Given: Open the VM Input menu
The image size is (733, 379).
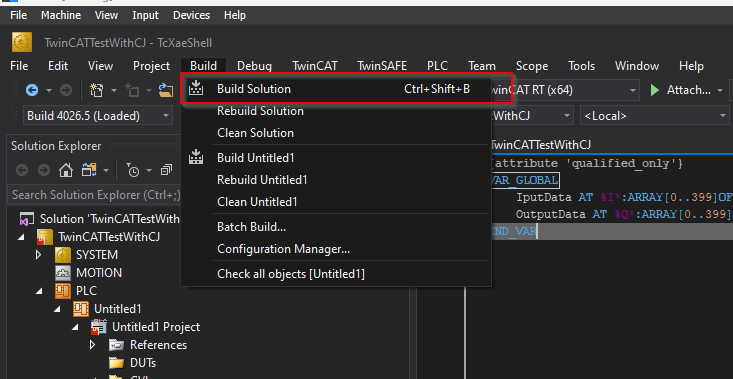Looking at the screenshot, I should pyautogui.click(x=145, y=15).
